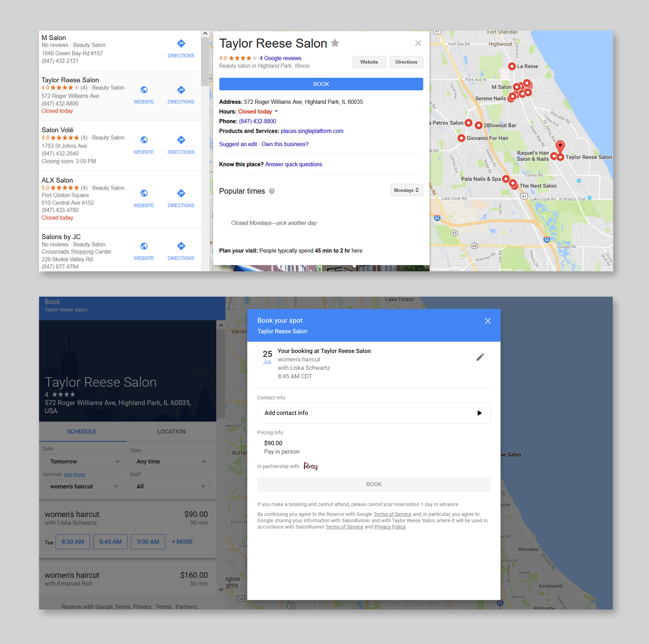Close the Taylor Reese Salon info card
This screenshot has width=649, height=644.
point(418,43)
